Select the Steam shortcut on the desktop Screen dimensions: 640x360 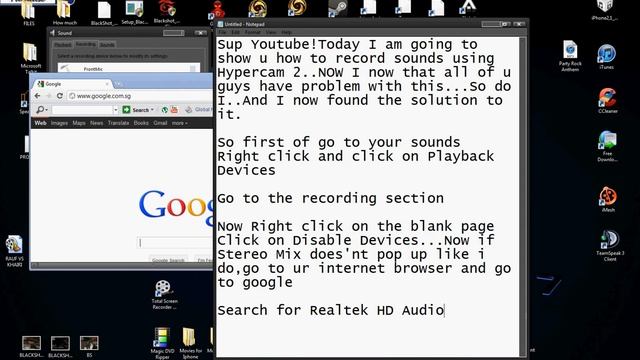pos(338,8)
